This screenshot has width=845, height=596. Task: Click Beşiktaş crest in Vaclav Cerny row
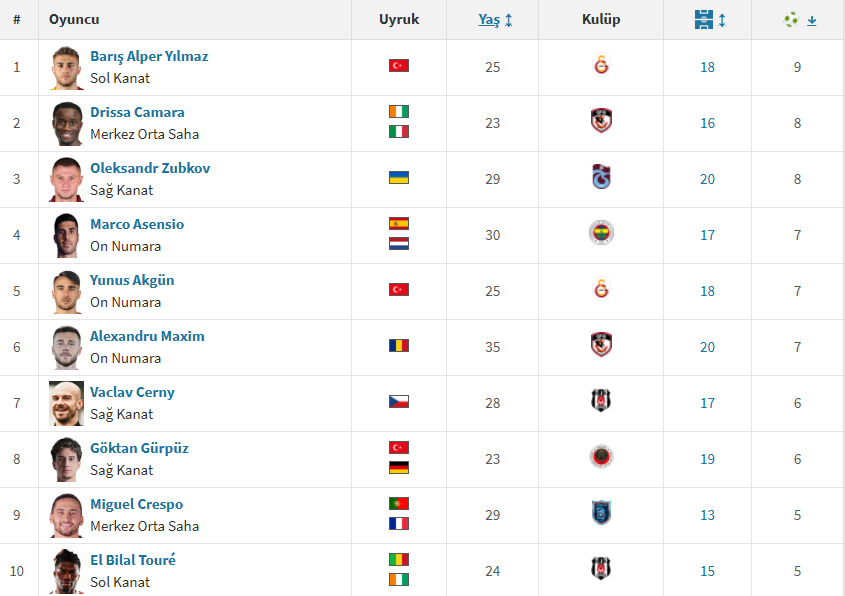(x=601, y=402)
